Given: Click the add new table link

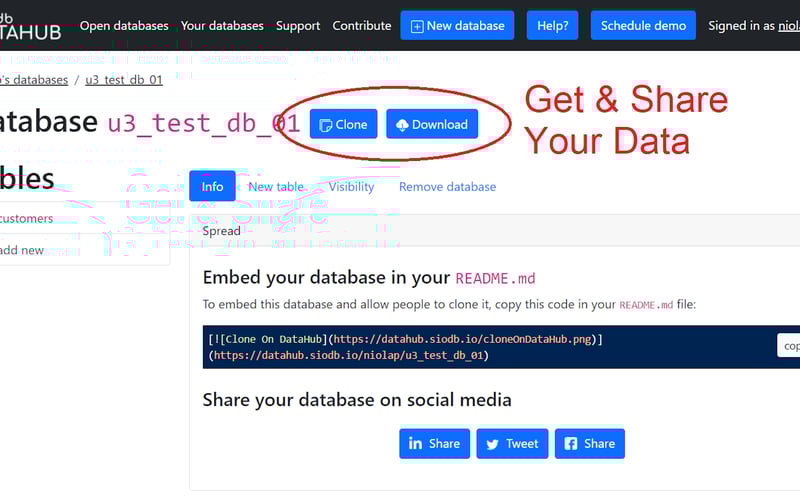Looking at the screenshot, I should tap(22, 250).
